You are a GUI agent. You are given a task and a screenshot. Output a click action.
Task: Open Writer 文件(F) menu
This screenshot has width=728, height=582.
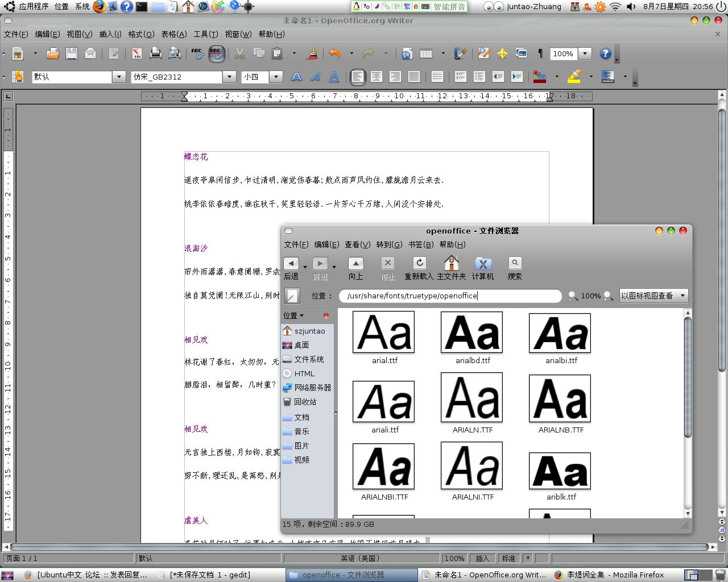coord(16,34)
